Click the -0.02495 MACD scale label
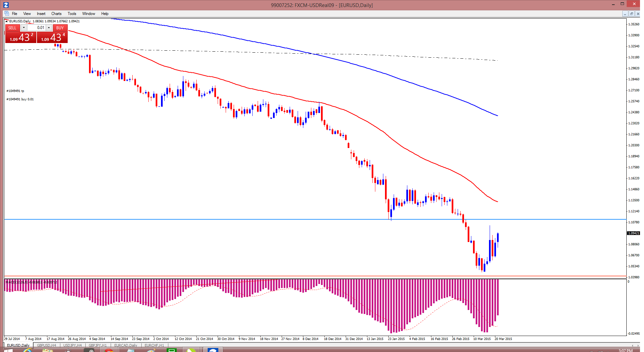Image resolution: width=644 pixels, height=352 pixels. (634, 334)
